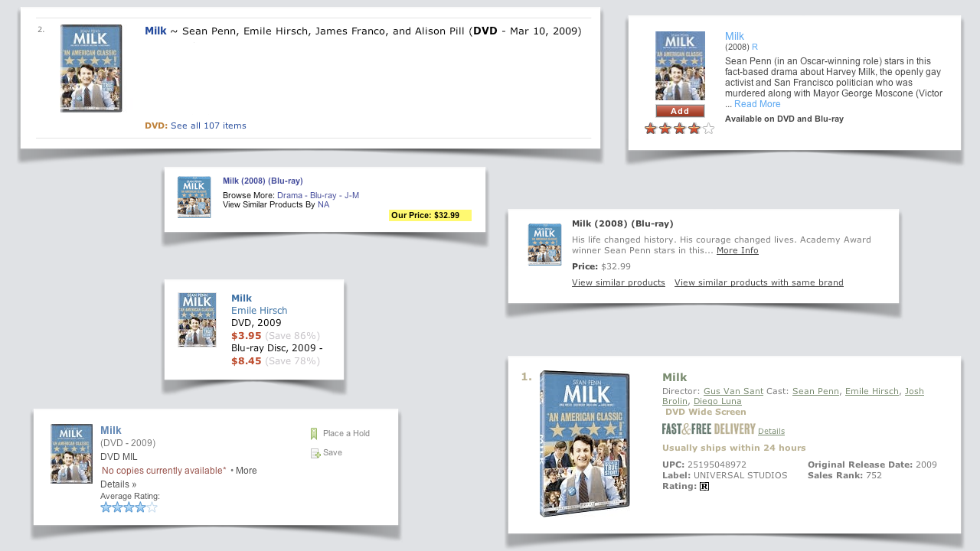Select the fourth star in the bottom-left rating

[142, 506]
